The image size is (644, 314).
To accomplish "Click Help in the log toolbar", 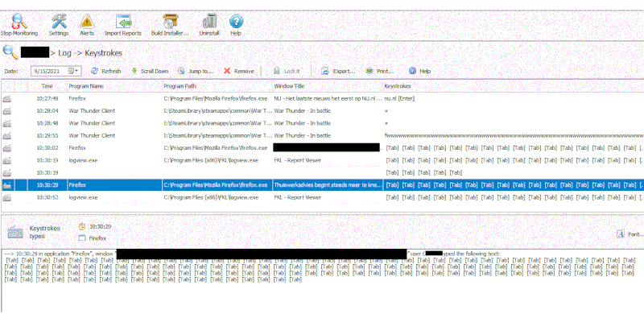I will click(419, 71).
